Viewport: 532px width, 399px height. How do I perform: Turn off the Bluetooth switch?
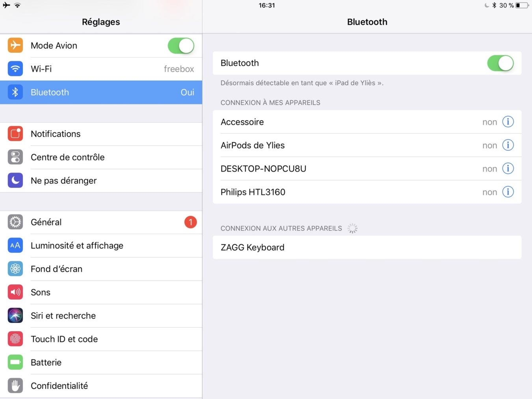click(500, 63)
